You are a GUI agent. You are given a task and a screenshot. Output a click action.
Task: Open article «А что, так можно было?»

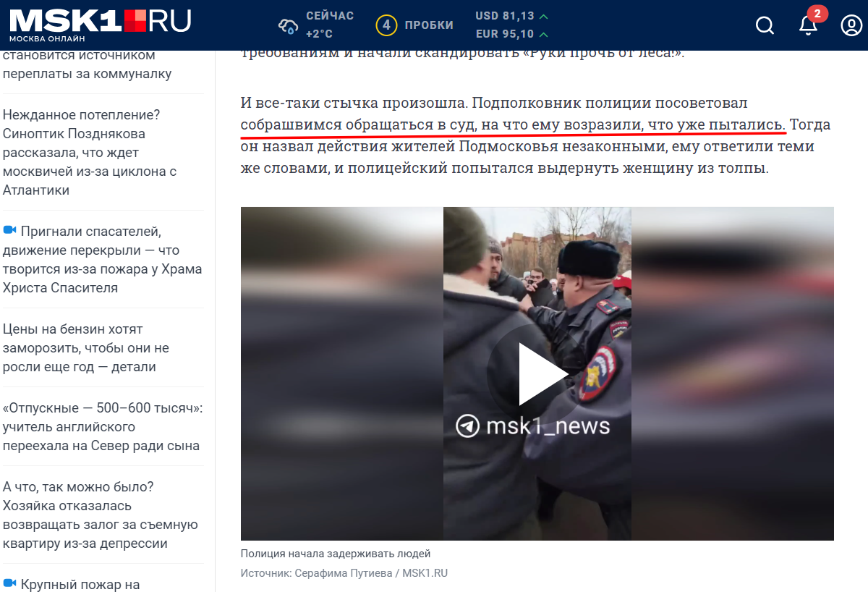[101, 515]
